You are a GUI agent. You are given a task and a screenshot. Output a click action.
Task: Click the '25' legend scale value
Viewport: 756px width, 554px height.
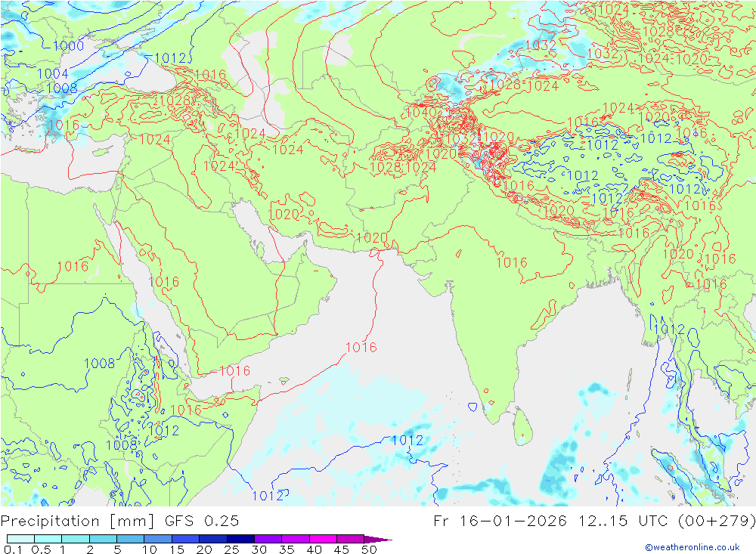point(232,549)
